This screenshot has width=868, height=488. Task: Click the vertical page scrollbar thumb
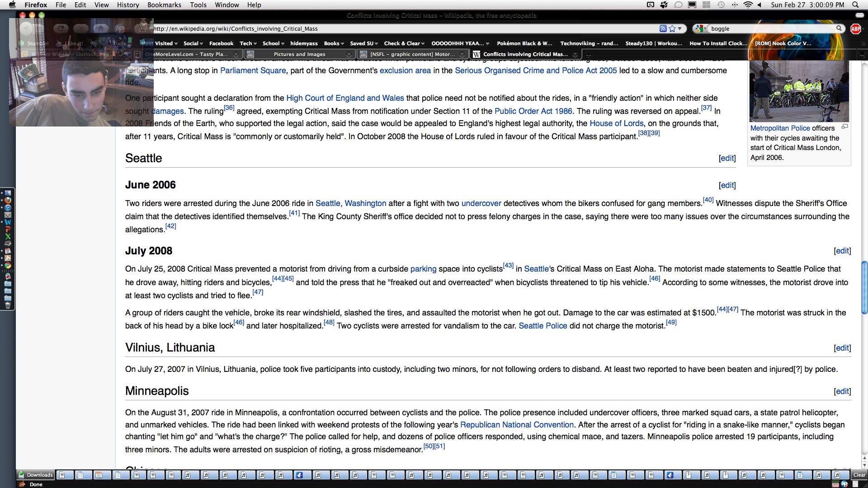[864, 287]
